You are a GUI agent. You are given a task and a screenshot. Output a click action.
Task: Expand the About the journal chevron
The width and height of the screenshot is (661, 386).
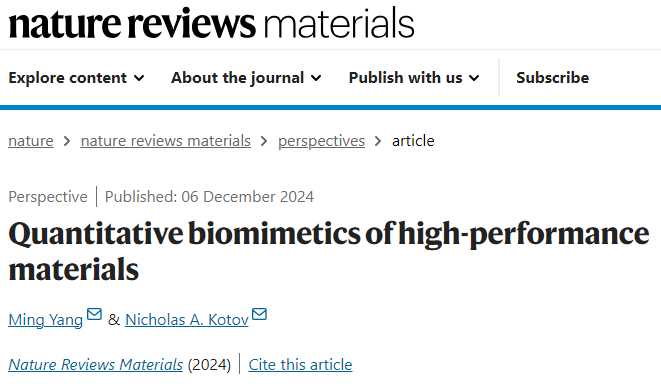(316, 78)
